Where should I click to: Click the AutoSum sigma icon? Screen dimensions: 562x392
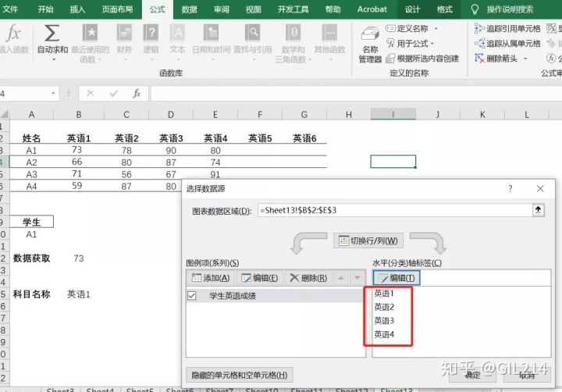coord(52,34)
